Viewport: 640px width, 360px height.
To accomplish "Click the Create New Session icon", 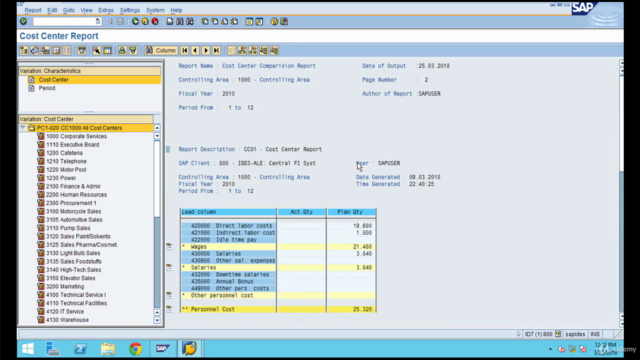I will pos(249,21).
